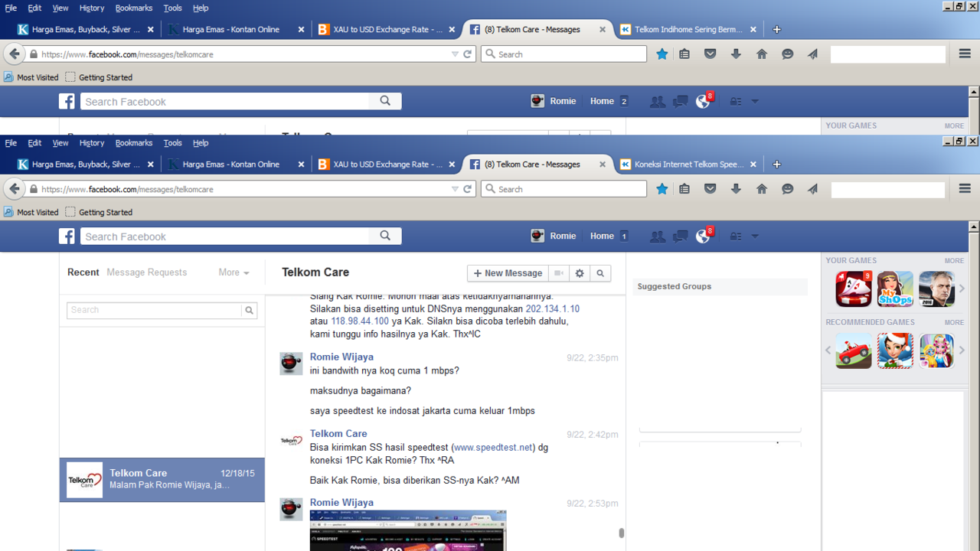Open the URL history dropdown in the front window
This screenshot has width=980, height=551.
click(455, 189)
